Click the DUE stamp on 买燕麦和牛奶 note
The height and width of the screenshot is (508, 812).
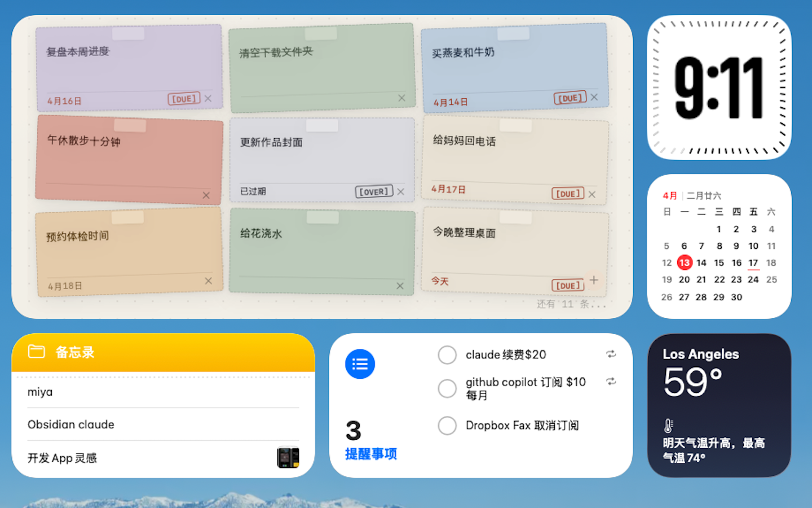(570, 98)
